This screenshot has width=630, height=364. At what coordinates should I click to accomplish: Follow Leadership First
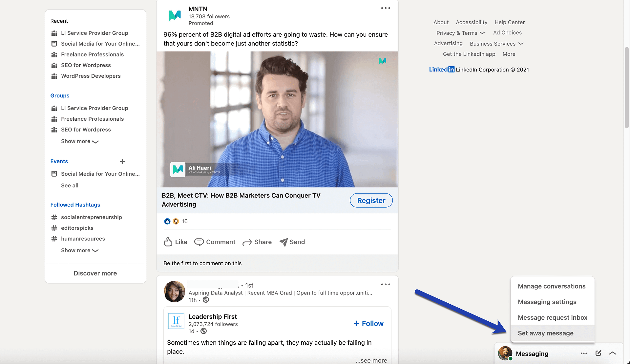click(368, 324)
